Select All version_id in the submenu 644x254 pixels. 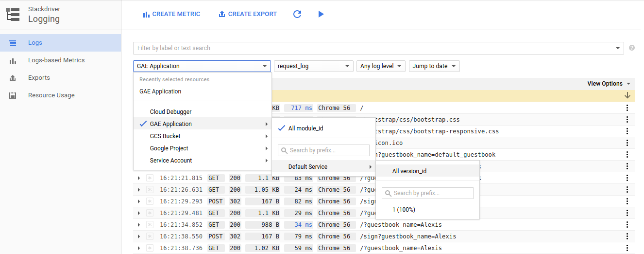point(409,171)
